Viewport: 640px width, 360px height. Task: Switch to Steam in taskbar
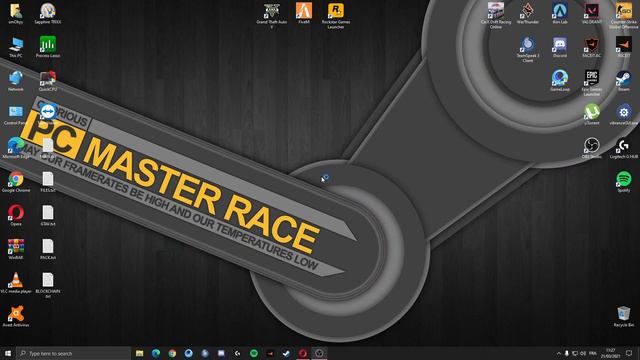coord(287,353)
